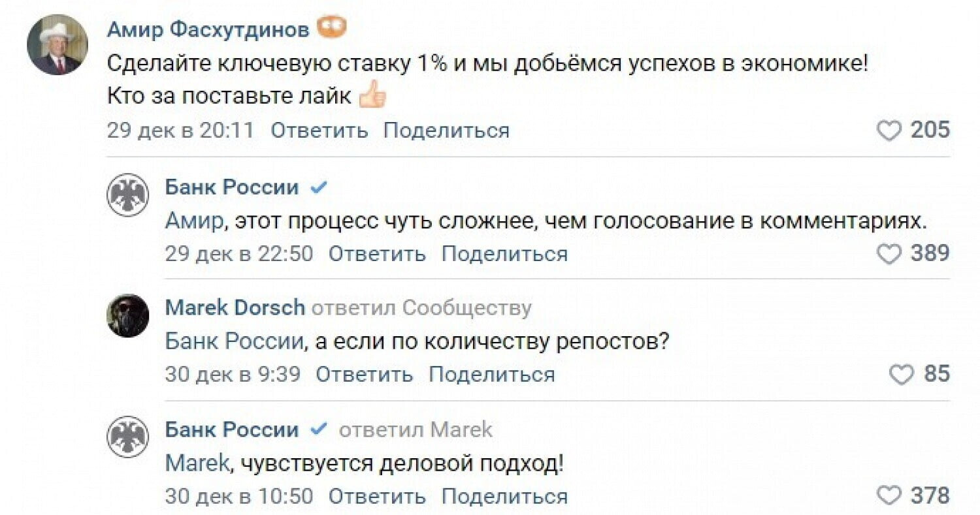
Task: Open Marek Dorsch's avatar picture
Action: 127,315
